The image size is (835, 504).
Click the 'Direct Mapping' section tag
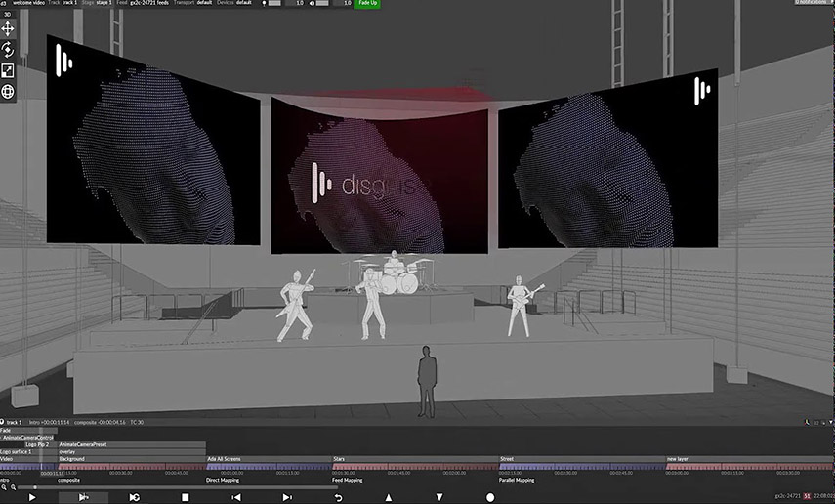coord(223,480)
